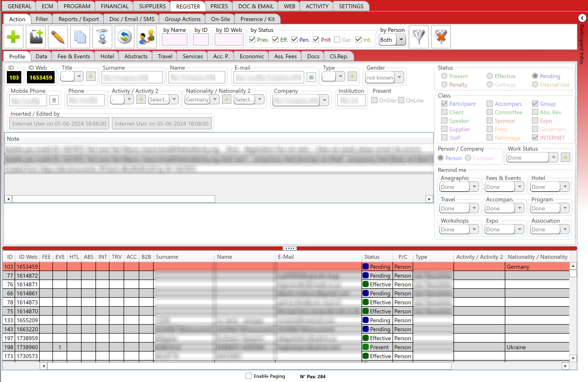This screenshot has height=382, width=588.
Task: Click the copy documents icon
Action: [x=80, y=37]
